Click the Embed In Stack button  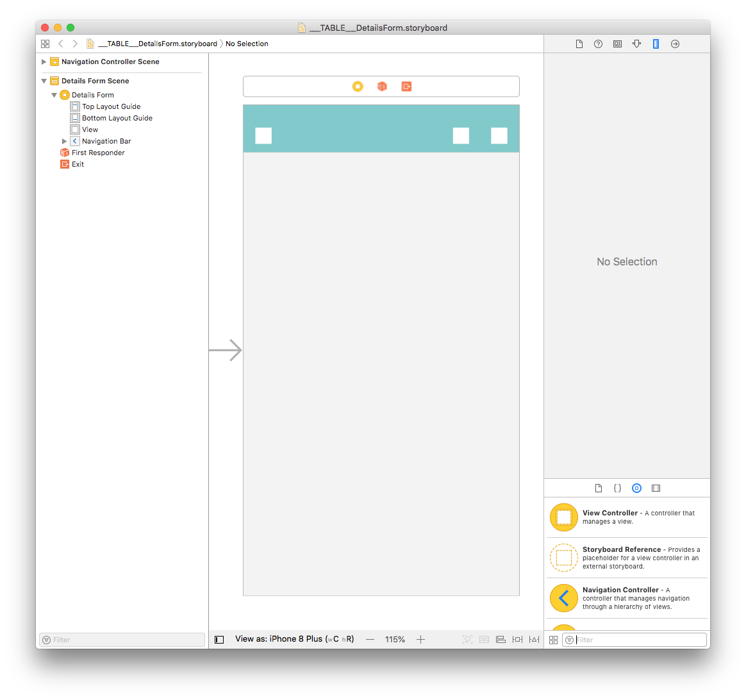coord(485,640)
